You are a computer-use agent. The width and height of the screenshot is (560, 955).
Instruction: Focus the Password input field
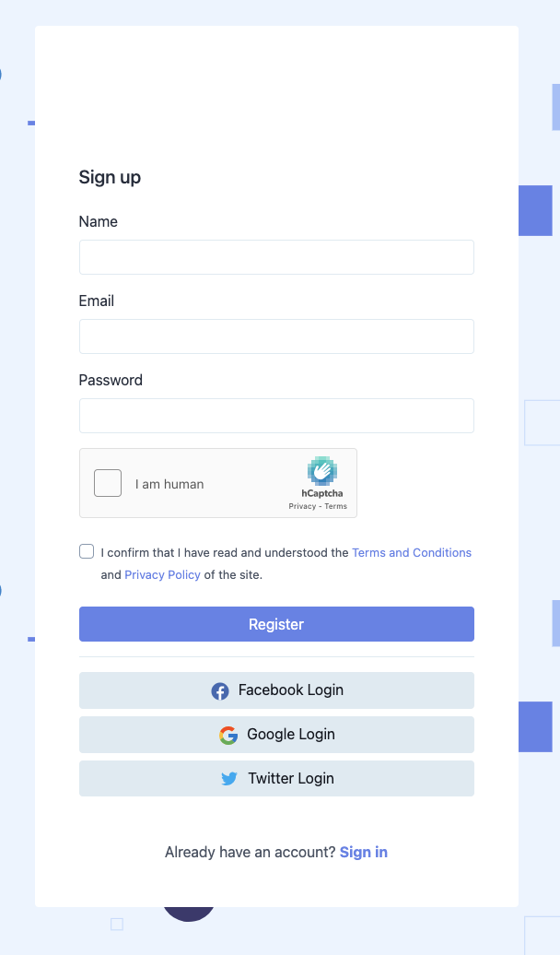click(x=276, y=416)
